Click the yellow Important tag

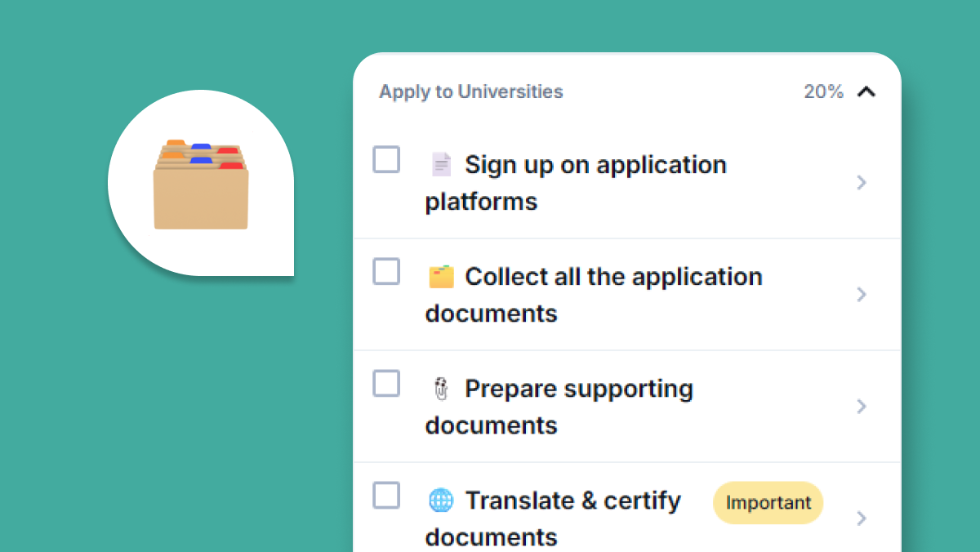(768, 503)
